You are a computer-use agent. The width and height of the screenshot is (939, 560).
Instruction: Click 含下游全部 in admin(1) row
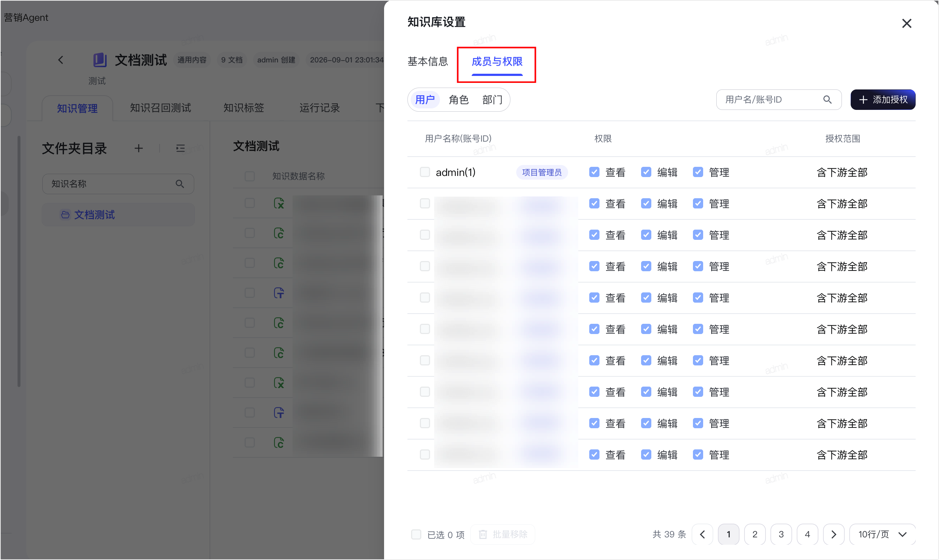842,172
